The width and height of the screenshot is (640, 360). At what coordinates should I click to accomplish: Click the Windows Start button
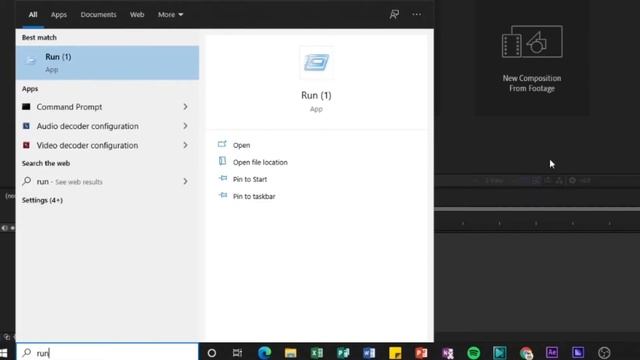(x=4, y=353)
